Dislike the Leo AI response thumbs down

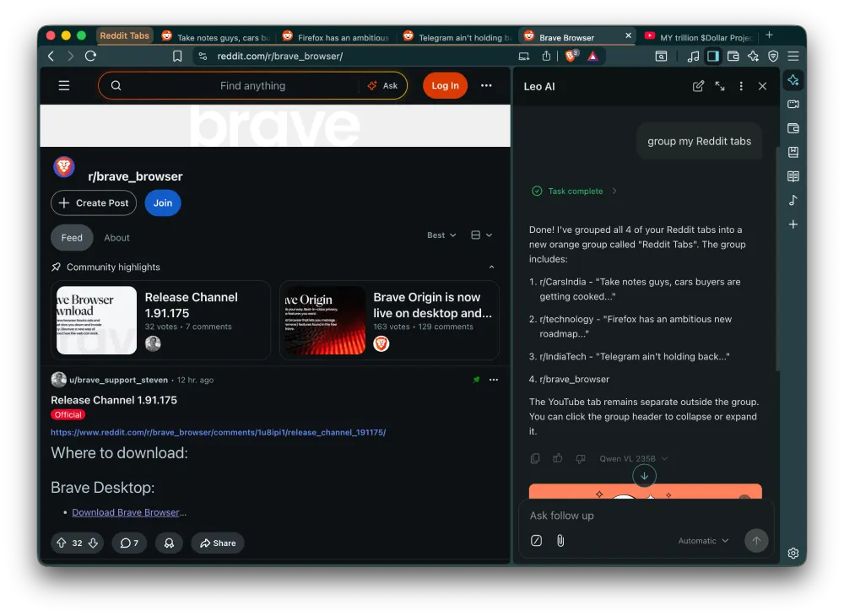581,458
